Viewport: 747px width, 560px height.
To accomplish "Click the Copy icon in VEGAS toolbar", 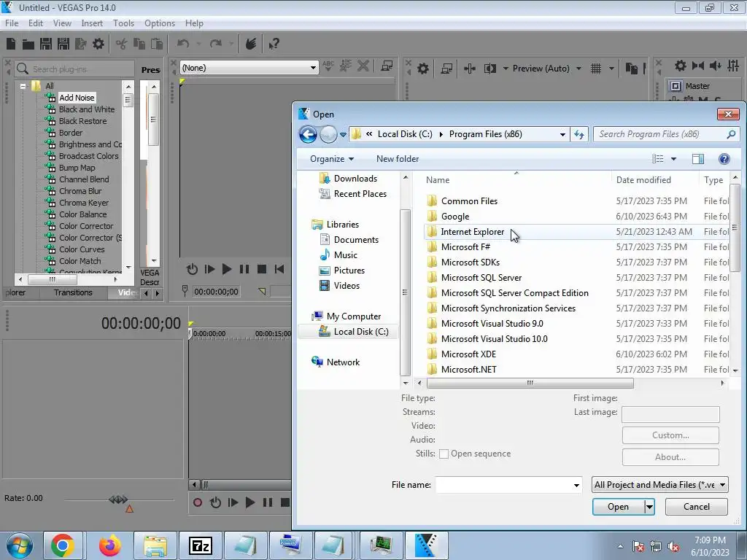I will pos(139,44).
